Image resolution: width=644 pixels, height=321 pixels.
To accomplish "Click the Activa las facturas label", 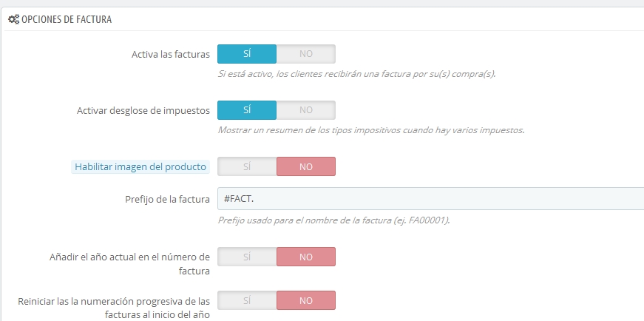I will pyautogui.click(x=171, y=54).
